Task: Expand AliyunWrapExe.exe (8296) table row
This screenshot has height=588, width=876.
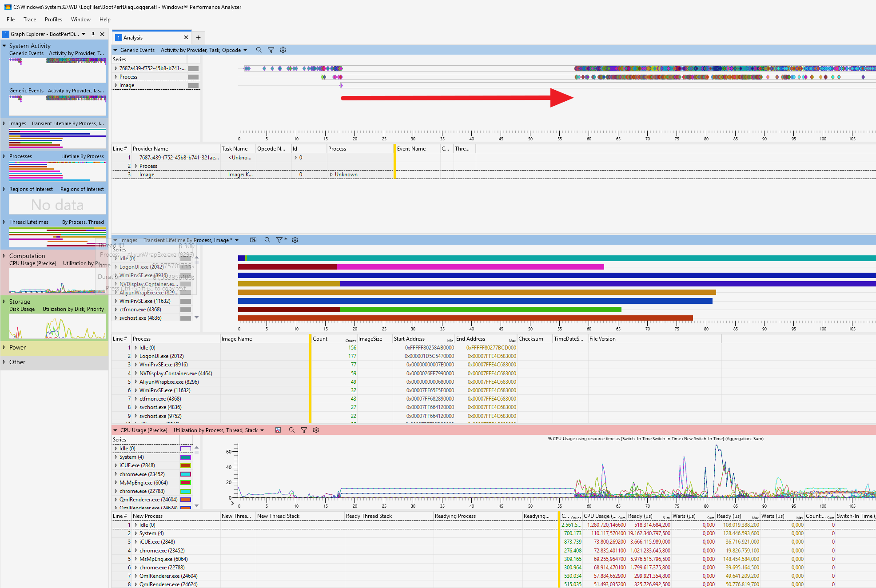Action: click(136, 382)
